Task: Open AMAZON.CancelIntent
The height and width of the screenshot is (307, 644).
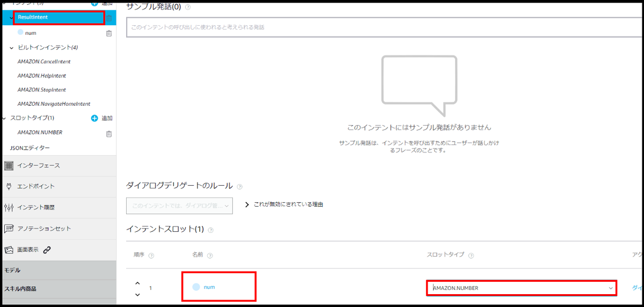Action: [44, 62]
